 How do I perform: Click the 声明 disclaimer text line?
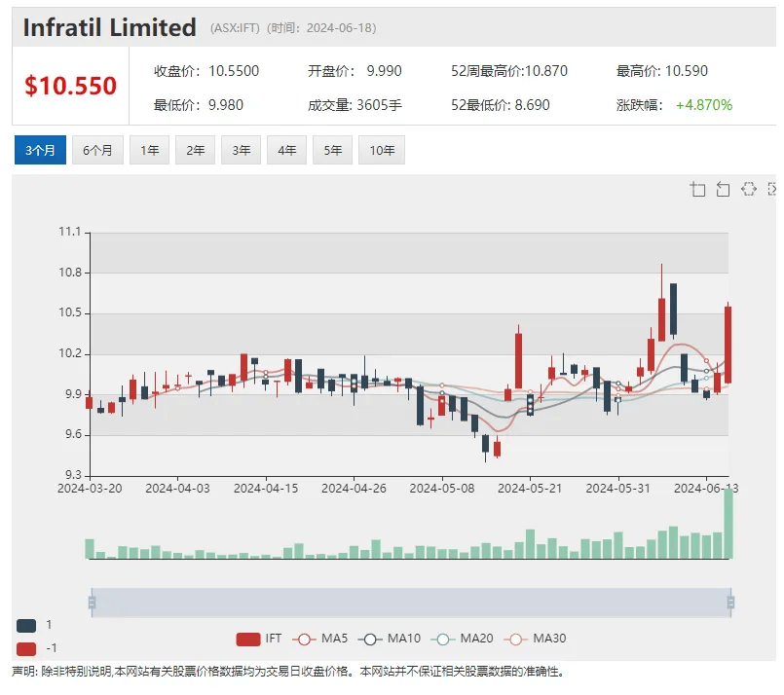pyautogui.click(x=288, y=672)
